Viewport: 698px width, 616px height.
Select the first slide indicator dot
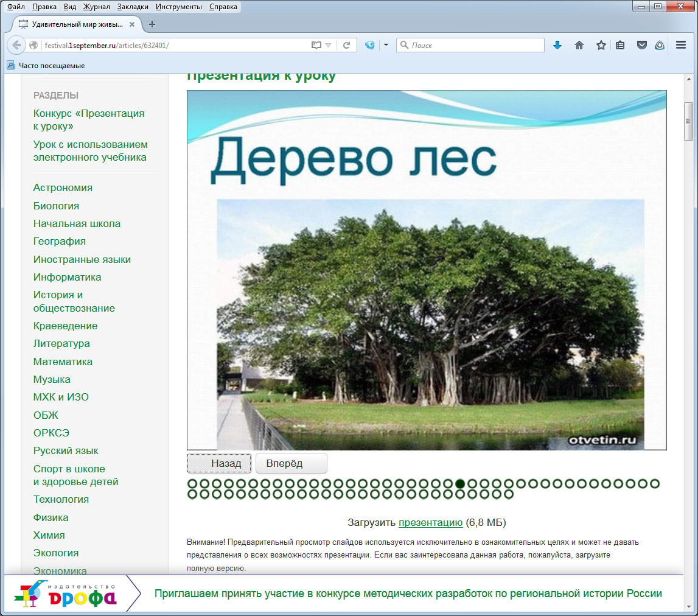[192, 484]
